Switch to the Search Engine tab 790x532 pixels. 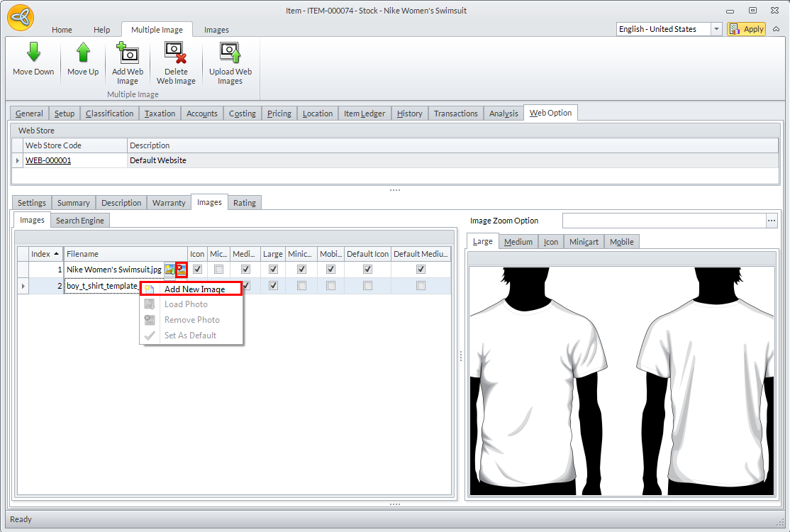pos(79,221)
